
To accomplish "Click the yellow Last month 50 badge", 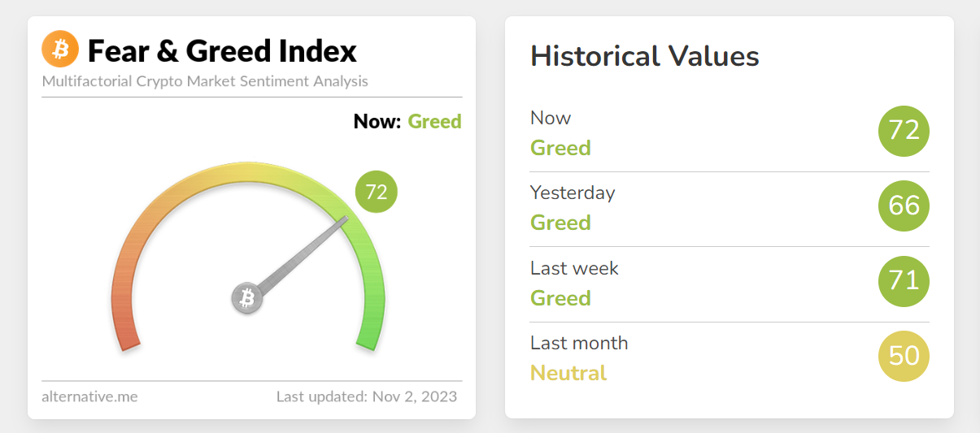I will [x=904, y=357].
